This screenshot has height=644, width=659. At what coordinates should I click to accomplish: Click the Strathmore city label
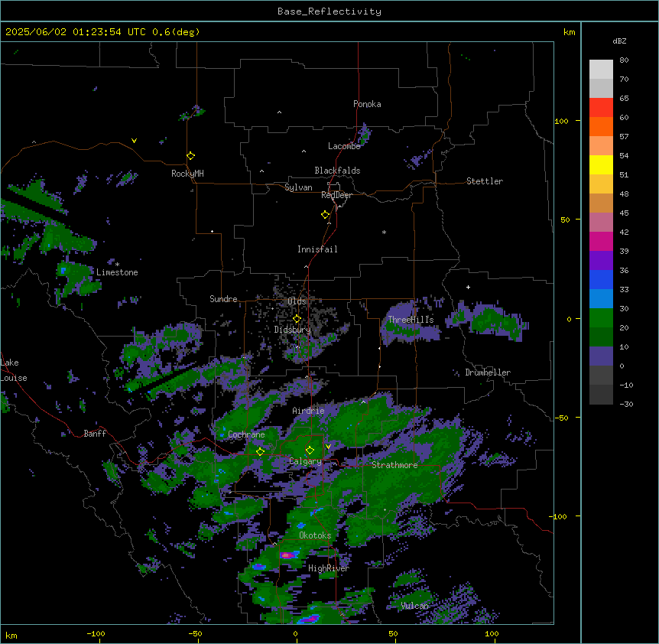[394, 465]
